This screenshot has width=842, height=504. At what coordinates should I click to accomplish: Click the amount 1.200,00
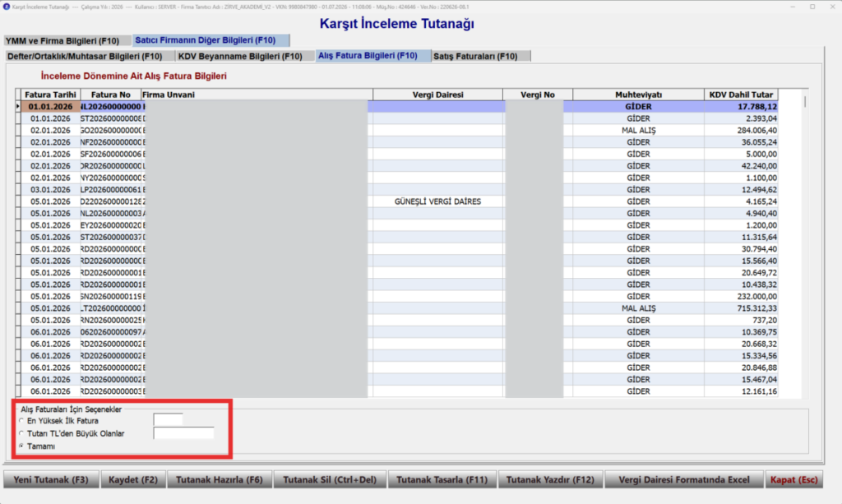[x=741, y=225]
